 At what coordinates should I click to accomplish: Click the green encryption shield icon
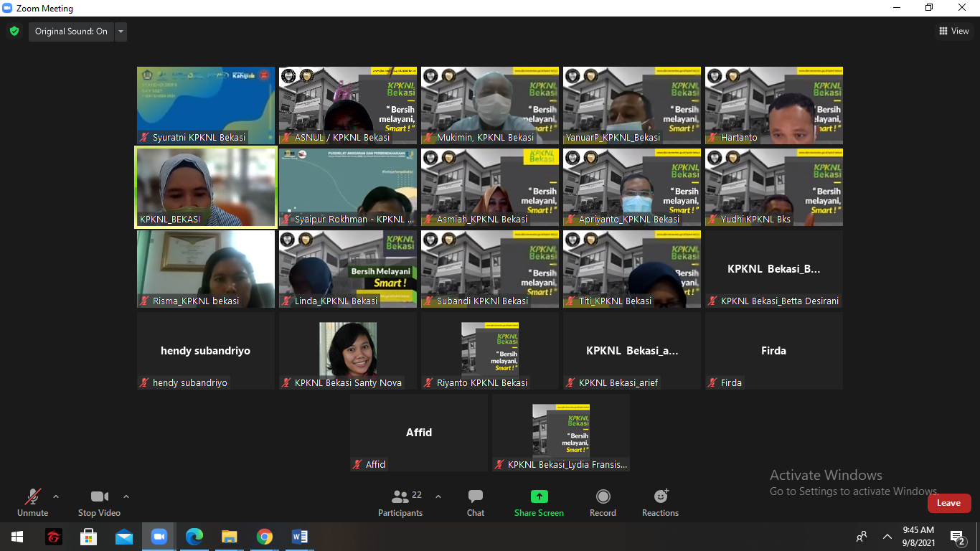[14, 32]
